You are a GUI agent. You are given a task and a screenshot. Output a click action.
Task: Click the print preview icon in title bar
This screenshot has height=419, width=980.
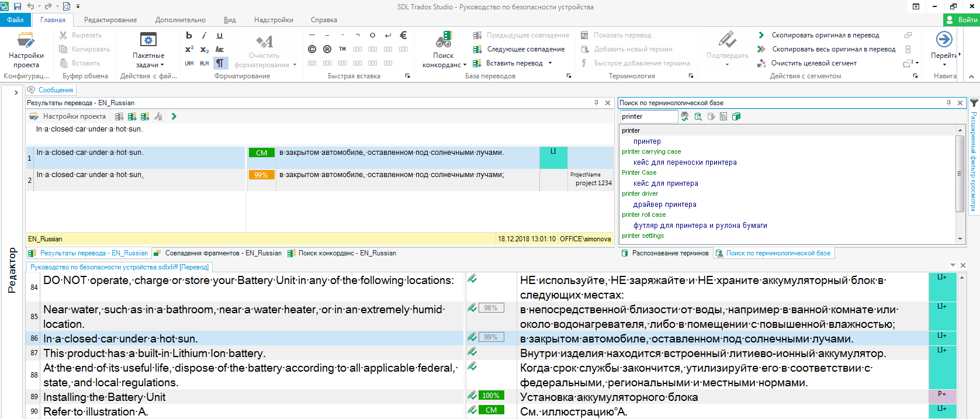(x=66, y=6)
